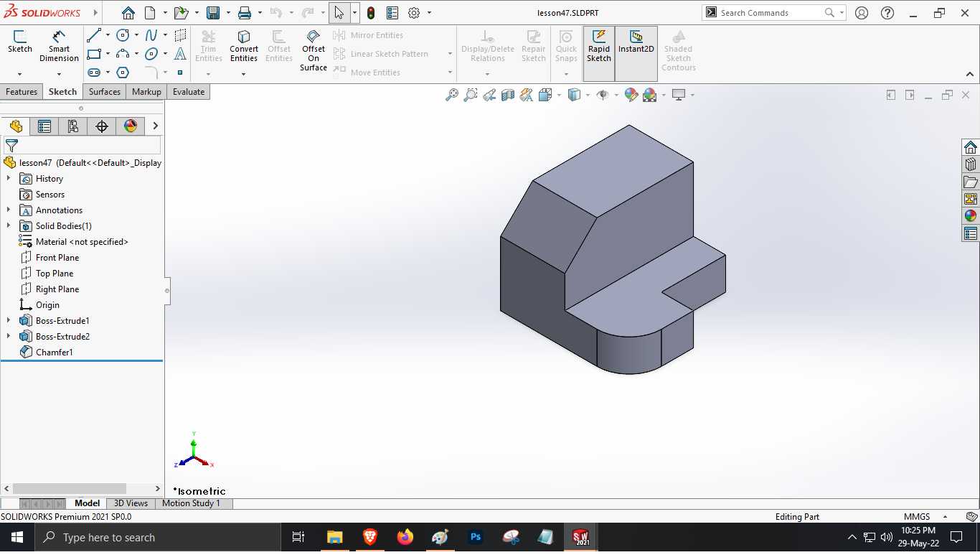The image size is (980, 560).
Task: Select the Circle sketch tool
Action: pyautogui.click(x=123, y=35)
